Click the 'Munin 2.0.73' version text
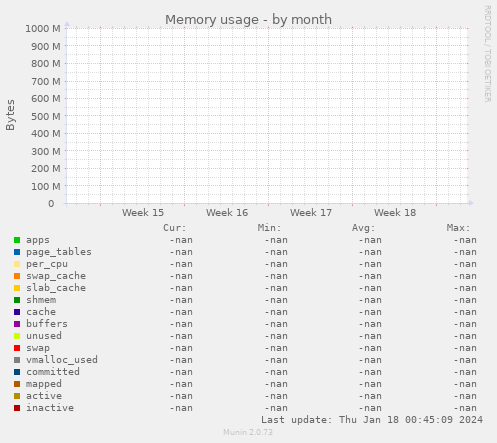The height and width of the screenshot is (443, 497). coord(248,432)
